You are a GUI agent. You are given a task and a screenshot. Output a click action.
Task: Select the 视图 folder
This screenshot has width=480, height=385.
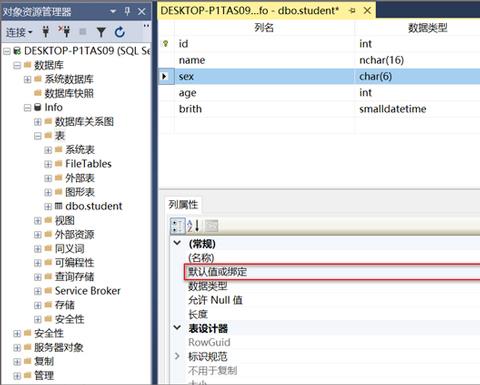click(x=64, y=220)
